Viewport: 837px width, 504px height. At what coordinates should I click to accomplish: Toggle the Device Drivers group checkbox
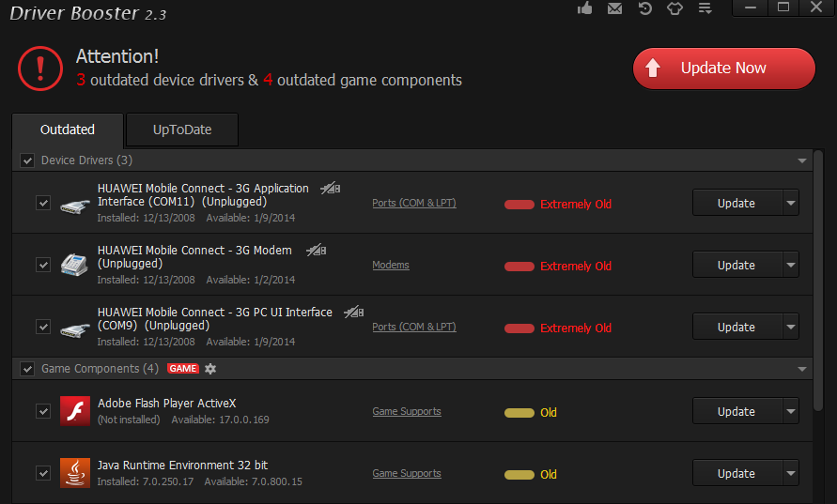click(27, 160)
